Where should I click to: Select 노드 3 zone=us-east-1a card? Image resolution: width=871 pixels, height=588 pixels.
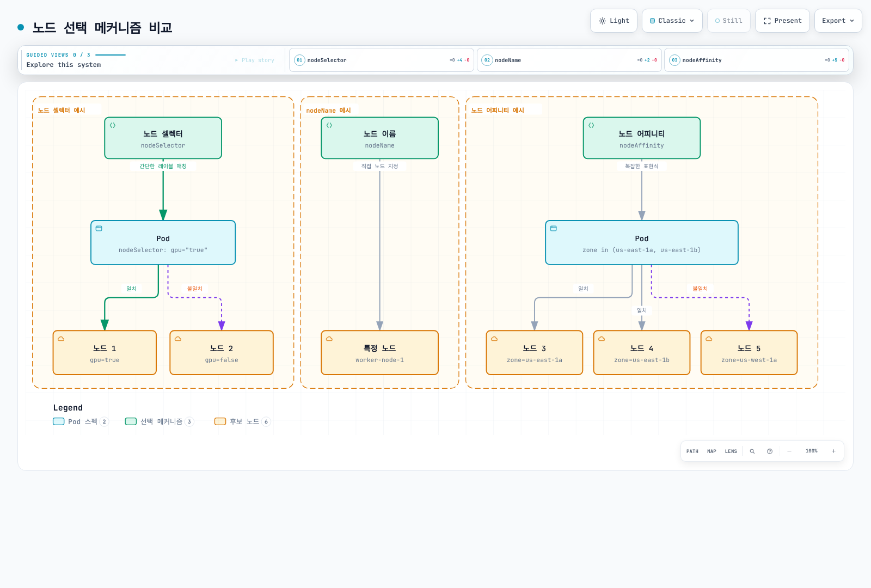pyautogui.click(x=535, y=353)
